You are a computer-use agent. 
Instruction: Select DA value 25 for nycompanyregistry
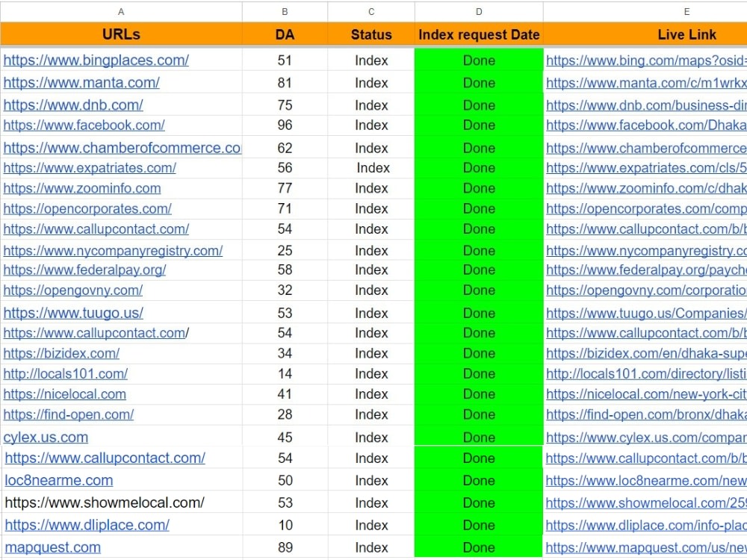click(x=285, y=251)
